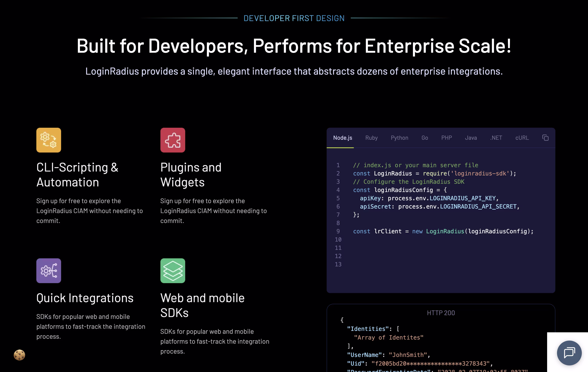Viewport: 588px width, 372px height.
Task: Open the cURL tab
Action: tap(522, 138)
